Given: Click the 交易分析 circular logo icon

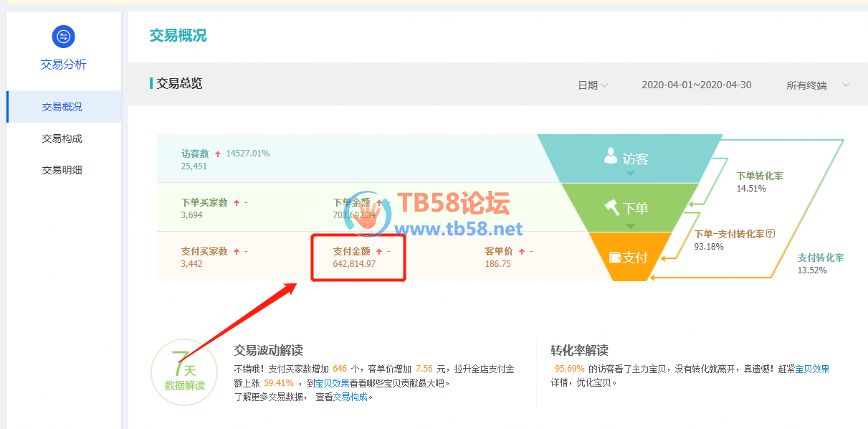Looking at the screenshot, I should (63, 37).
